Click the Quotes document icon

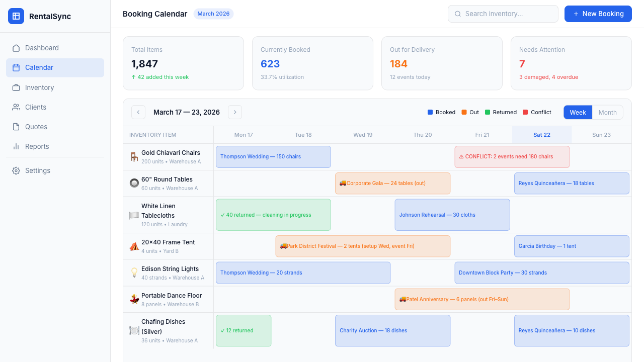pyautogui.click(x=16, y=127)
